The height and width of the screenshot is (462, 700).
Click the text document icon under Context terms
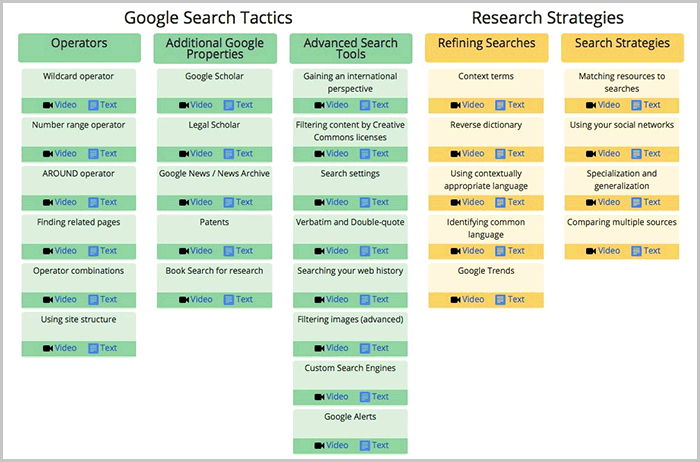pyautogui.click(x=501, y=105)
